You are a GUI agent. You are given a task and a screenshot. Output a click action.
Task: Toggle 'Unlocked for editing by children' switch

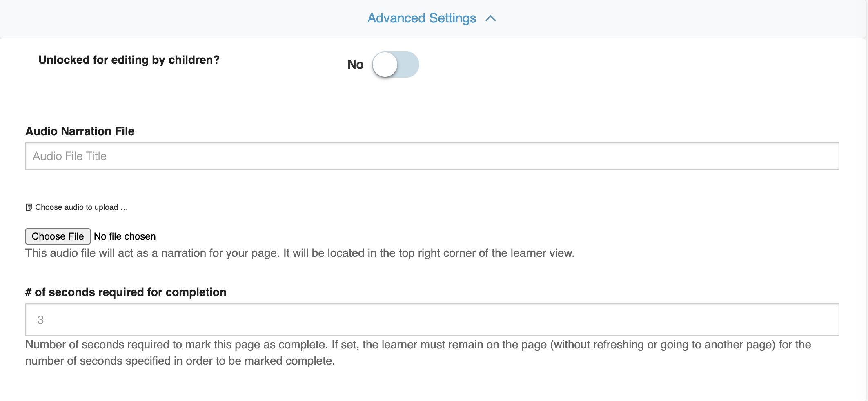click(395, 64)
